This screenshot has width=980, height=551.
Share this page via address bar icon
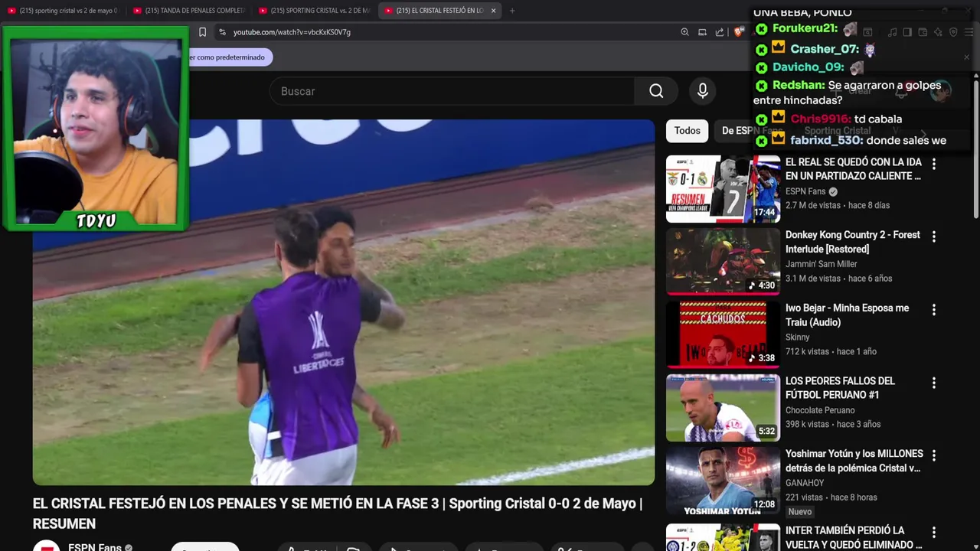[720, 32]
